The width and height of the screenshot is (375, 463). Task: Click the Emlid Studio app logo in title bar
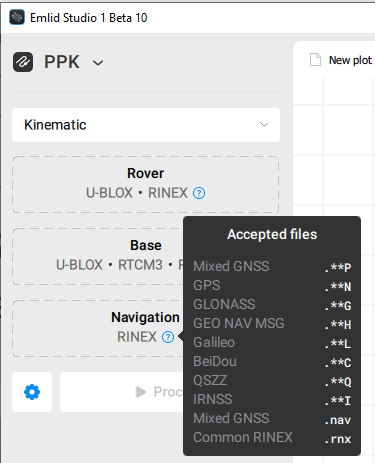[17, 17]
